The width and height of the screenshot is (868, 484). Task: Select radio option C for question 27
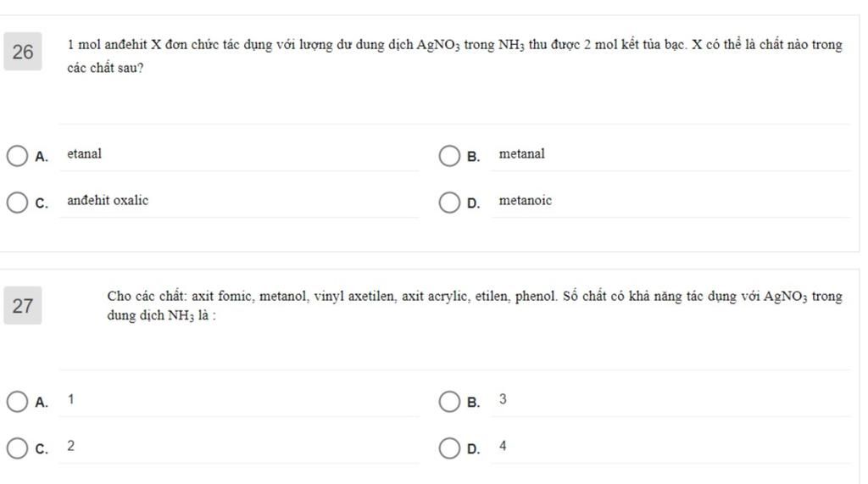point(17,448)
